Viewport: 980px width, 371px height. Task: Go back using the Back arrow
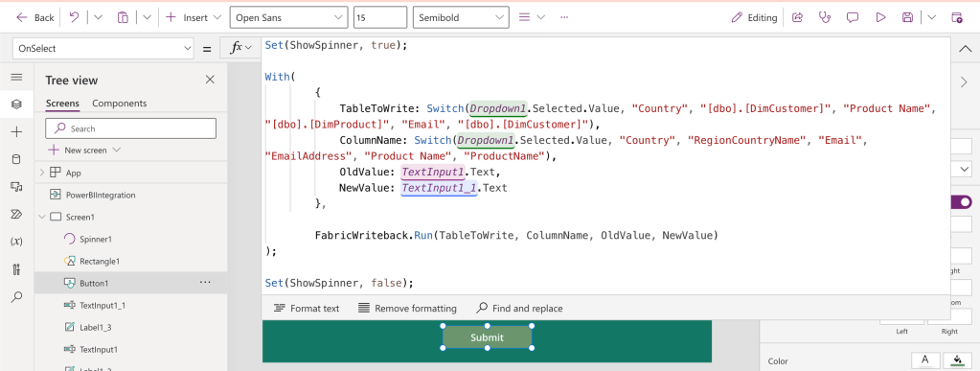[x=35, y=17]
